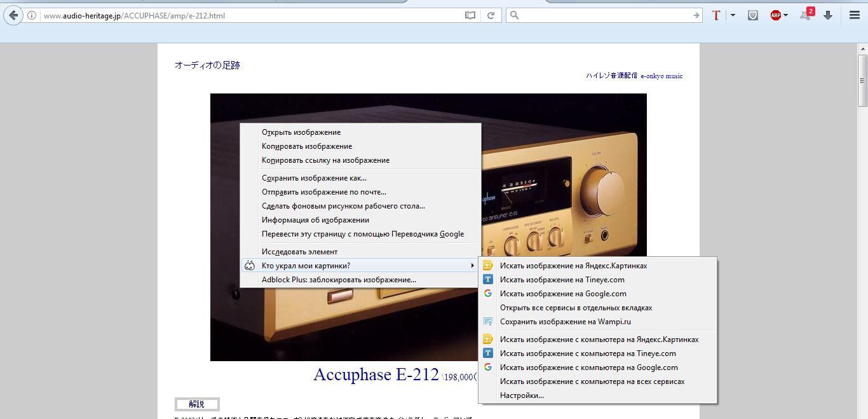Click Google icon beside 'Искать изображение на Google.com'
The height and width of the screenshot is (419, 868).
click(488, 294)
